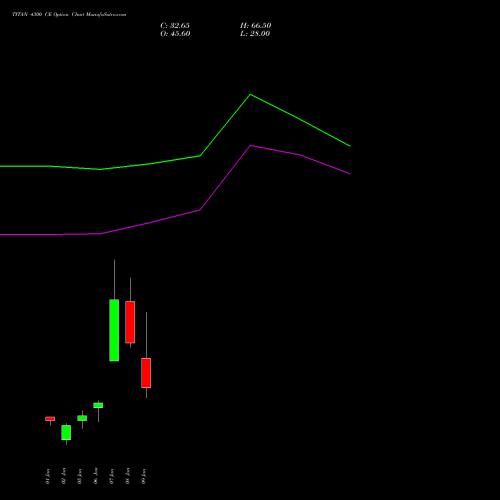Click the green candlestick above date 02
The width and height of the screenshot is (500, 500).
(x=66, y=432)
